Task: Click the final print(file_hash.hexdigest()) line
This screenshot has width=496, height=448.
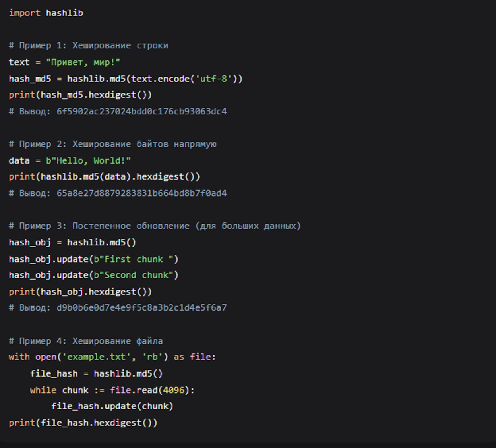Action: click(83, 423)
